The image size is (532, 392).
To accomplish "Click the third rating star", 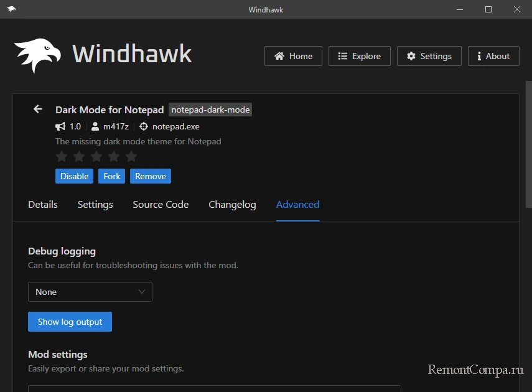I will [96, 156].
